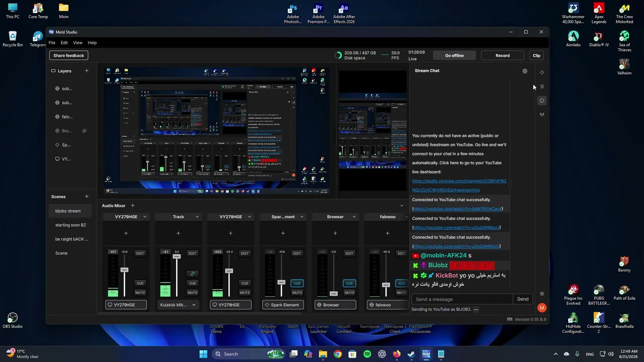This screenshot has width=644, height=362.
Task: Mute the Browser channel
Action: (x=349, y=293)
